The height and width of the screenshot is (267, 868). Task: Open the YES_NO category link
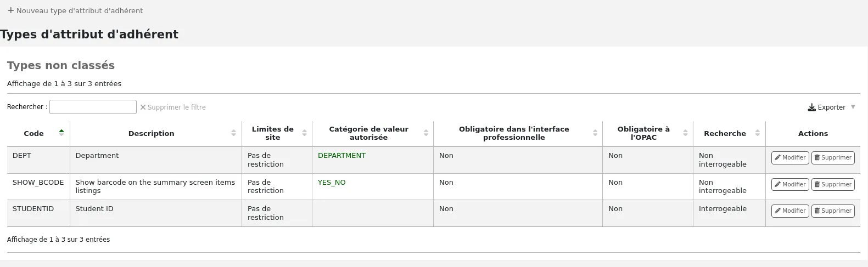[x=332, y=183]
